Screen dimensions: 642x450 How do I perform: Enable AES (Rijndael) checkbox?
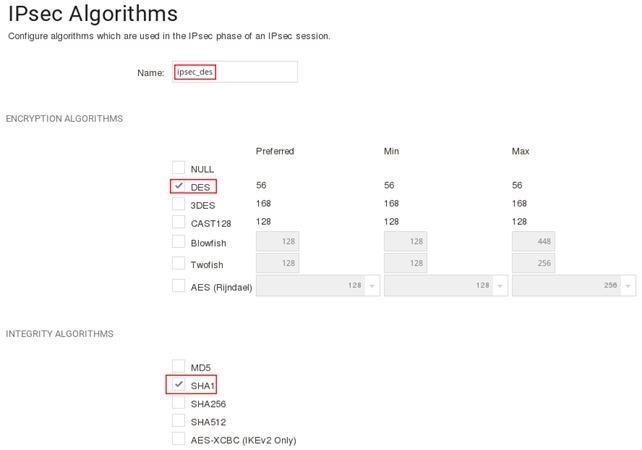coord(178,286)
